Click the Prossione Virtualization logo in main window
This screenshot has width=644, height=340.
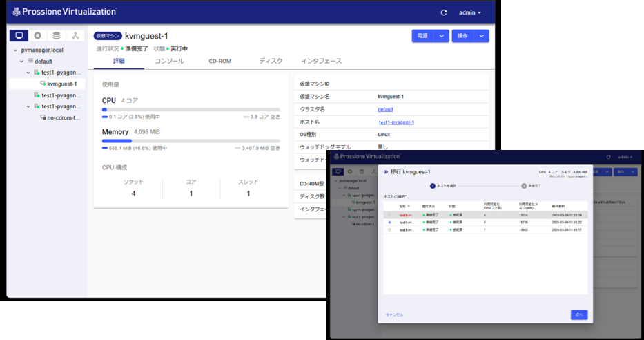(x=64, y=12)
